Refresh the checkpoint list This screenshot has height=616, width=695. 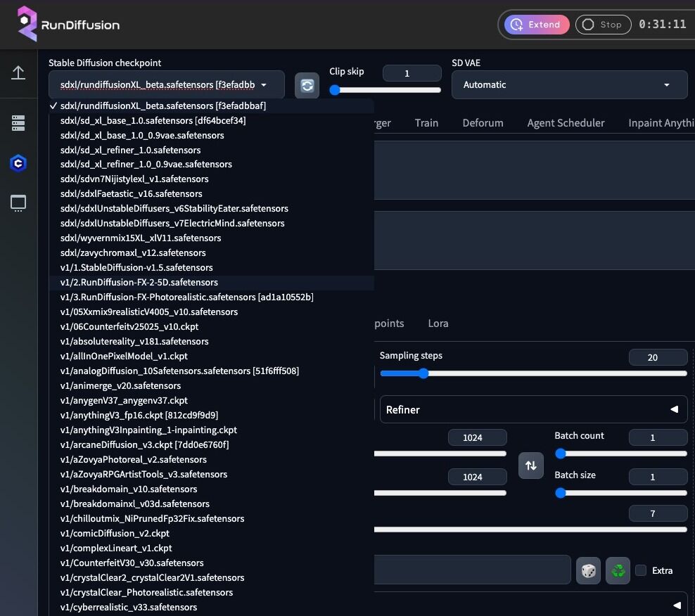coord(307,85)
